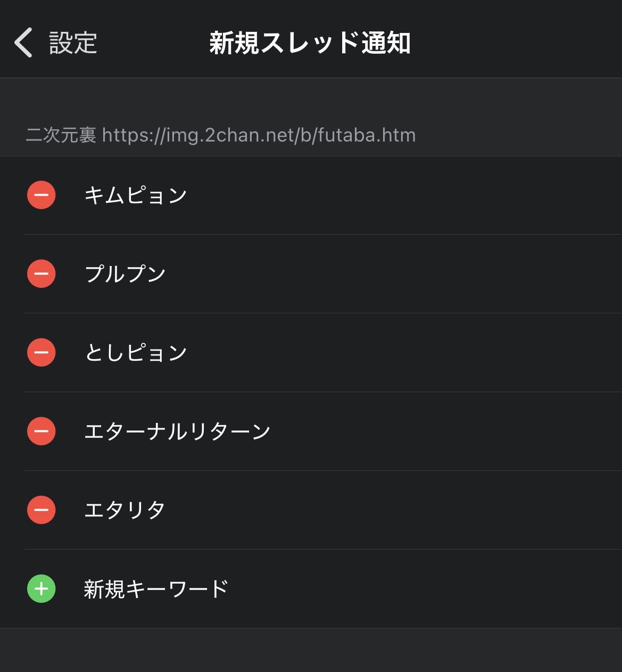This screenshot has height=672, width=622.
Task: Select the プルプン keyword text
Action: pyautogui.click(x=125, y=274)
